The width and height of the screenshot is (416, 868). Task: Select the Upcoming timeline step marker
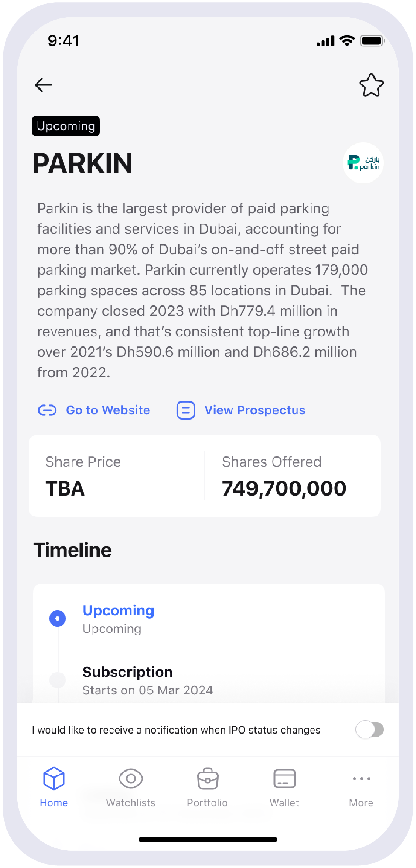tap(58, 618)
